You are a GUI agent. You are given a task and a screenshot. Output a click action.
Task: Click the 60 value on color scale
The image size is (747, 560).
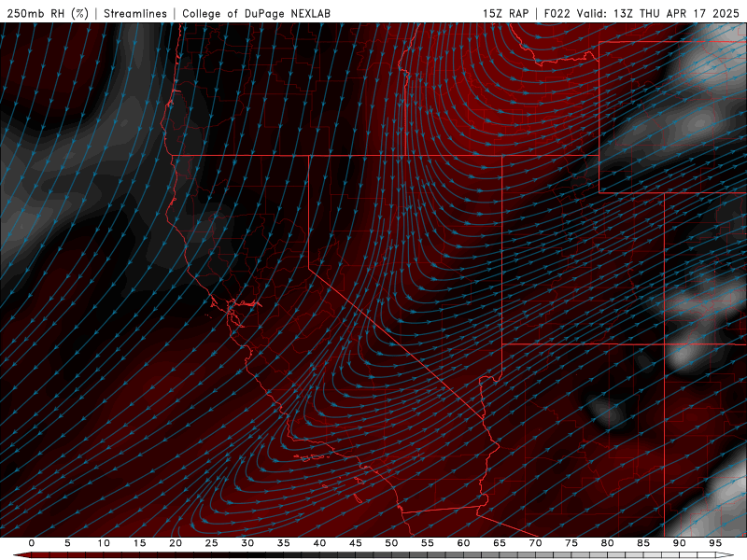[x=463, y=543]
